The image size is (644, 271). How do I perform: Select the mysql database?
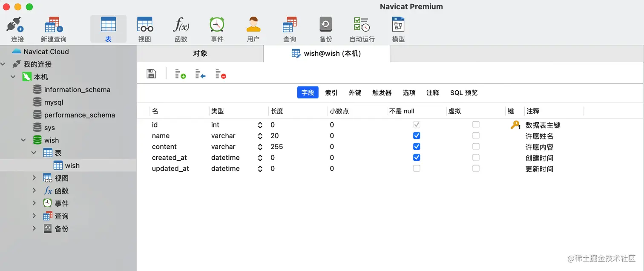click(48, 102)
